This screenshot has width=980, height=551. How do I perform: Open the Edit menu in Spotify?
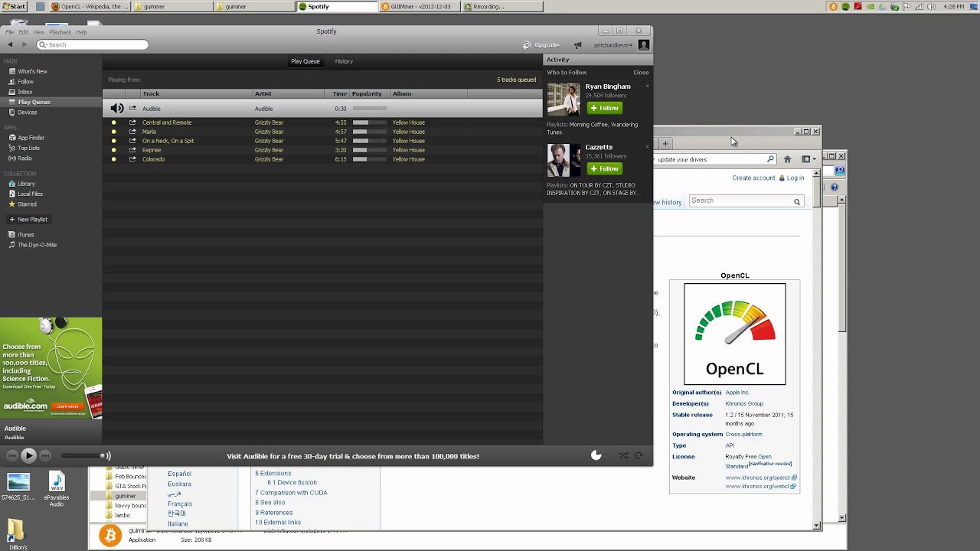24,32
